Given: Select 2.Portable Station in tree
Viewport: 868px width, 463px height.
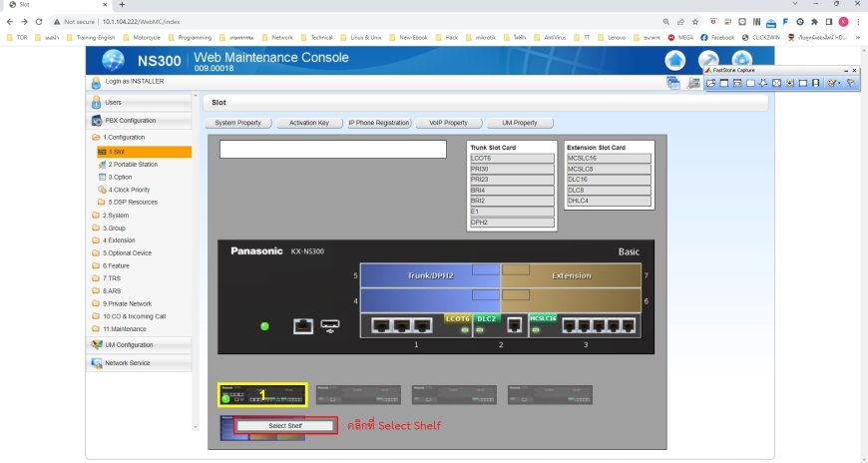Looking at the screenshot, I should click(128, 165).
